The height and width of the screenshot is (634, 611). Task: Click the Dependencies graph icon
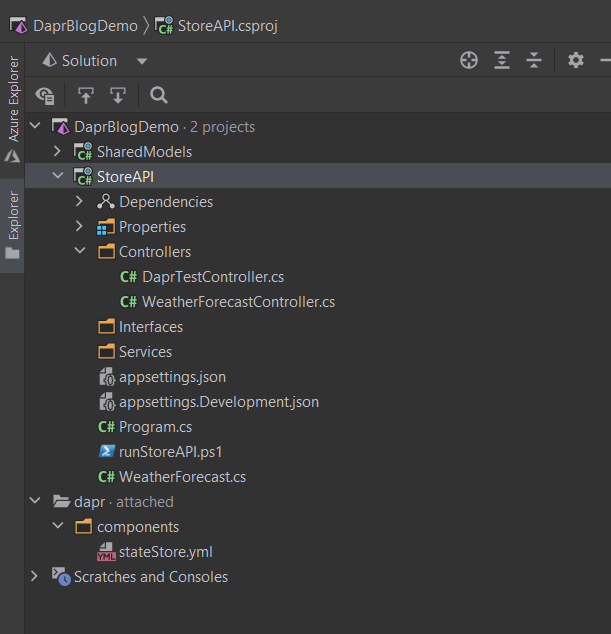106,201
